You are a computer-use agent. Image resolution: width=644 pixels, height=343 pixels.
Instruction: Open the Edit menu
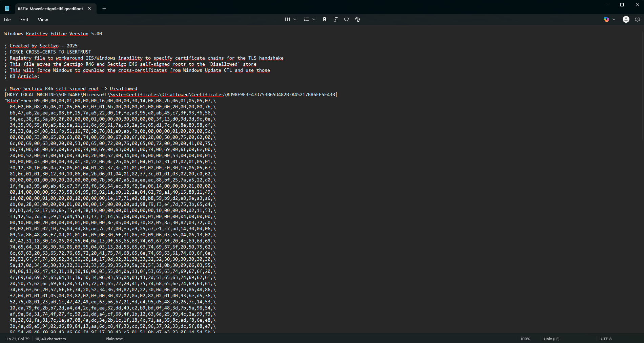[24, 20]
